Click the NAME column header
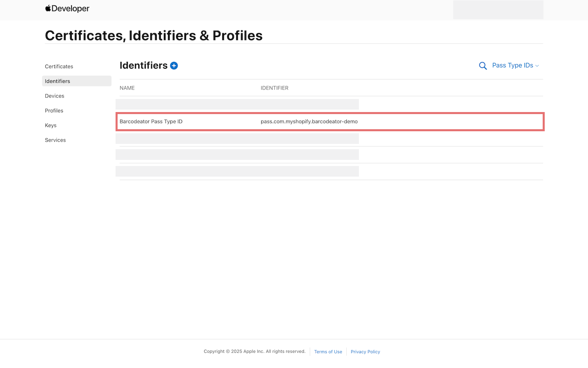 [x=127, y=88]
